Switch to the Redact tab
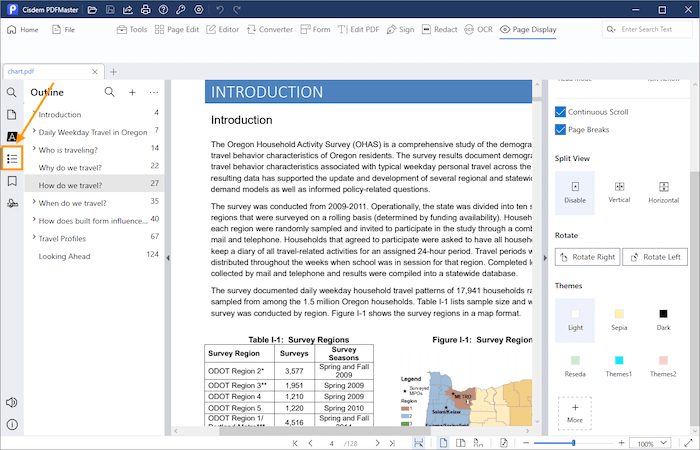700x450 pixels. click(x=440, y=29)
